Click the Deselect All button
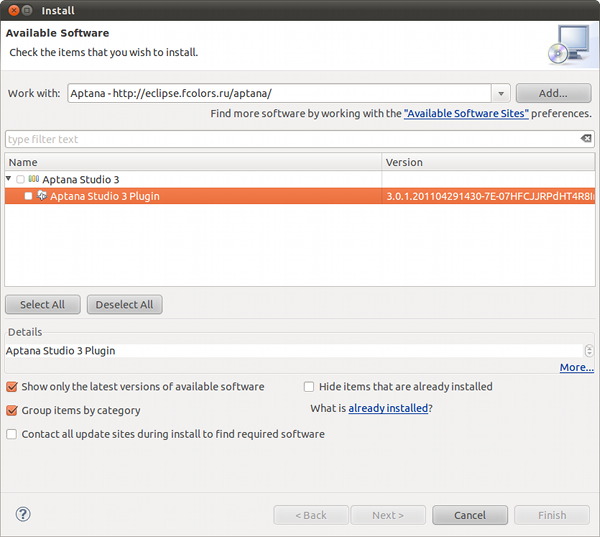The width and height of the screenshot is (600, 537). point(124,305)
